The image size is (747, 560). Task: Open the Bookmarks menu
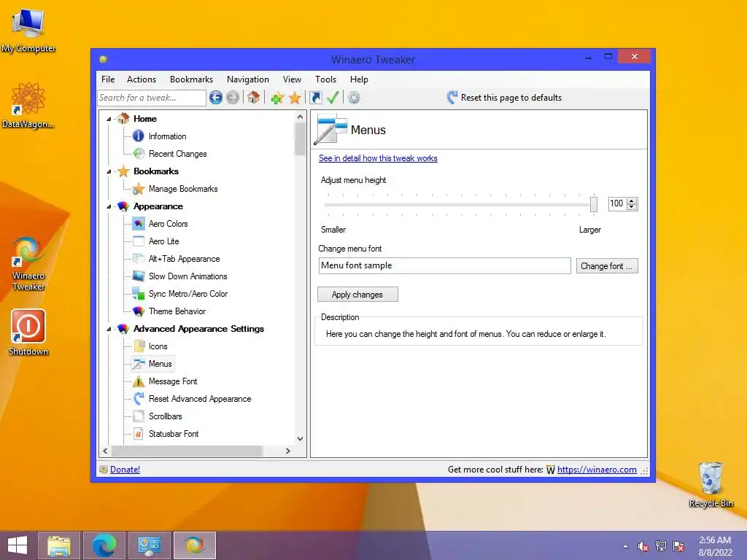[x=192, y=79]
